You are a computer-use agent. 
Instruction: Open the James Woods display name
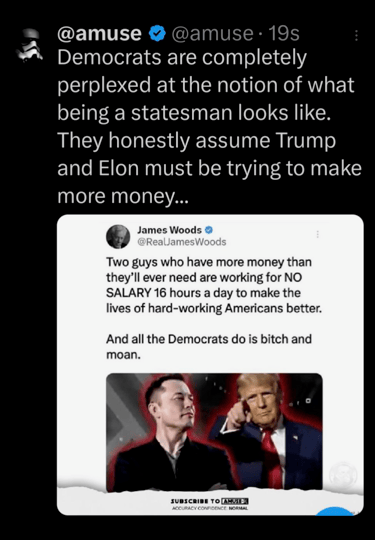coord(169,230)
